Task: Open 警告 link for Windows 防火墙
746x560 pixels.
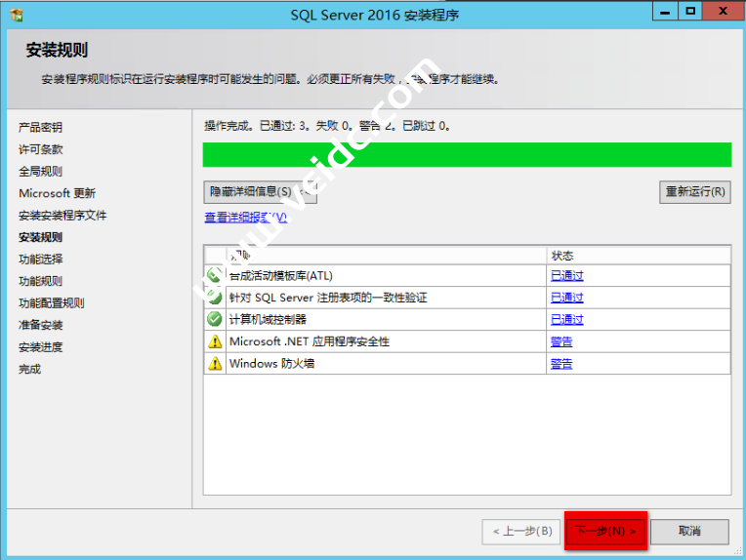Action: pyautogui.click(x=561, y=364)
